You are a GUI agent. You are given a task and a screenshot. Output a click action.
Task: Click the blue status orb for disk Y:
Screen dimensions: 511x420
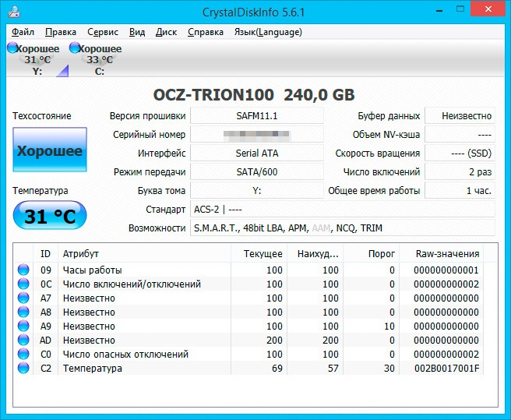12,48
